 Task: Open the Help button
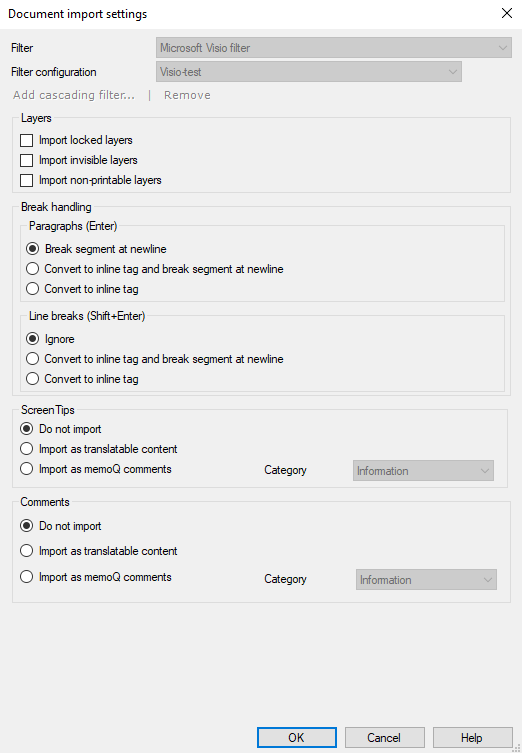(x=473, y=737)
